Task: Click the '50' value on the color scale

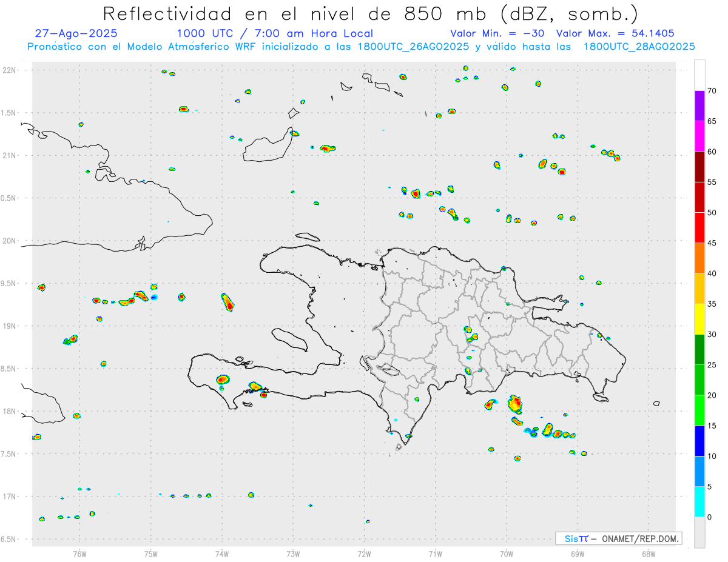Action: tap(712, 213)
